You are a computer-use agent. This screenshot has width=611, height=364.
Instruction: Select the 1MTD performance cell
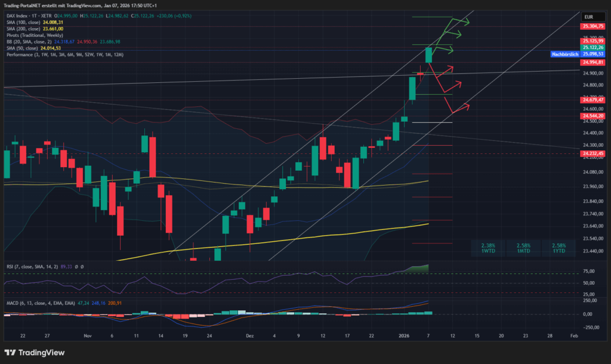[523, 248]
